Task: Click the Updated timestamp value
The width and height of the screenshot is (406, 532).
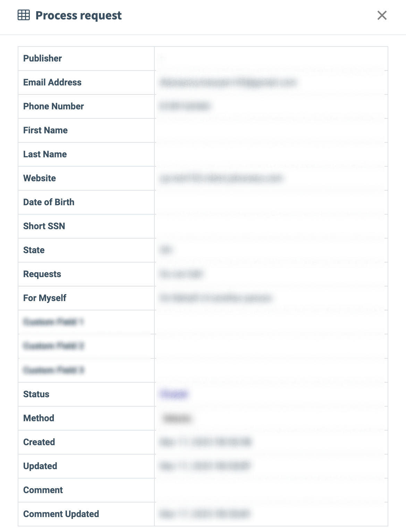Action: click(205, 466)
